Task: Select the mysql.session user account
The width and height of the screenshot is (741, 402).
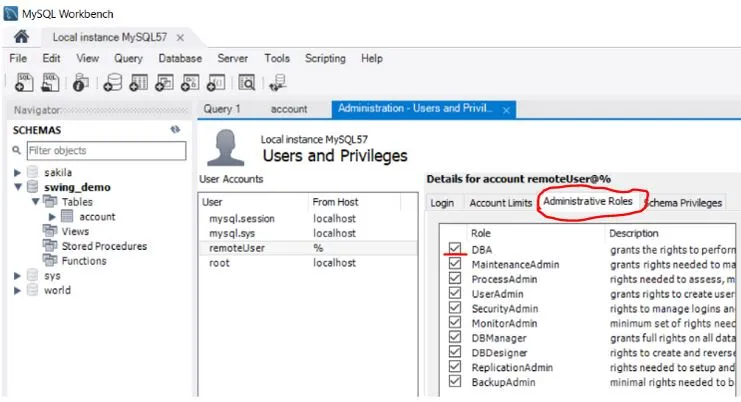Action: coord(308,218)
